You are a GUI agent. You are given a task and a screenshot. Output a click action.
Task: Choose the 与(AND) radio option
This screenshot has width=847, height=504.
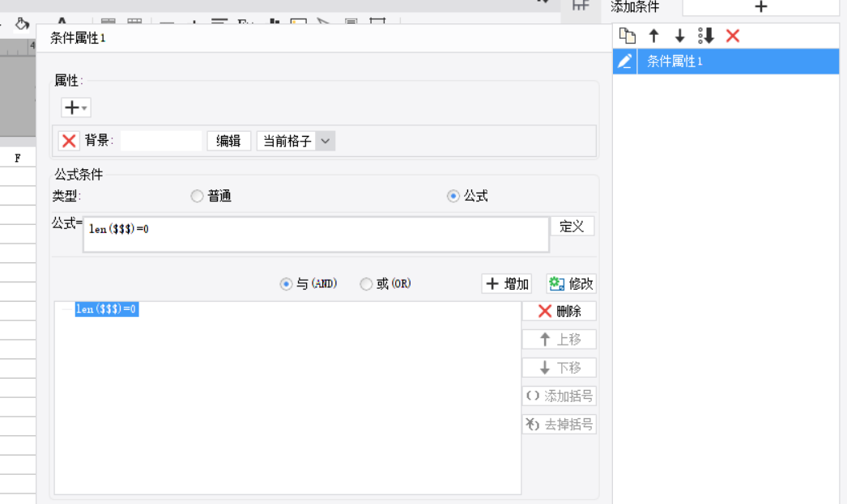pos(287,284)
